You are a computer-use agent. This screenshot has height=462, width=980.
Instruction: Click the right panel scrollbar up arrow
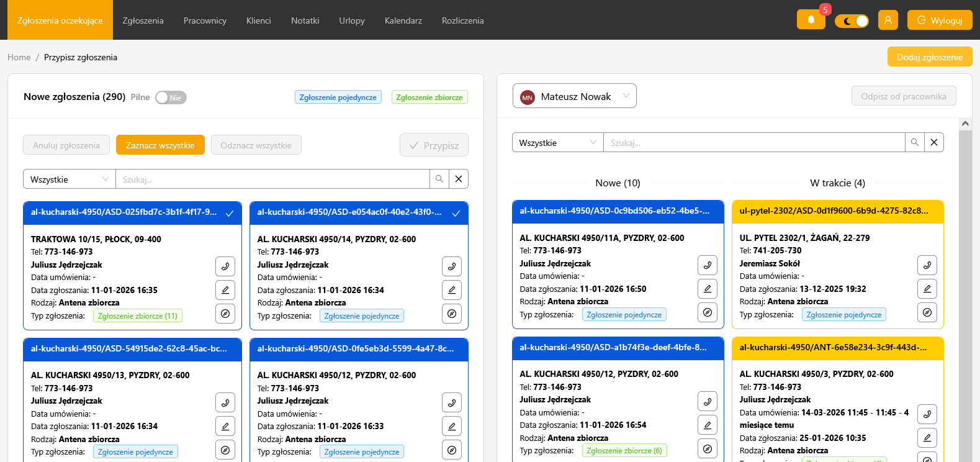[x=965, y=124]
